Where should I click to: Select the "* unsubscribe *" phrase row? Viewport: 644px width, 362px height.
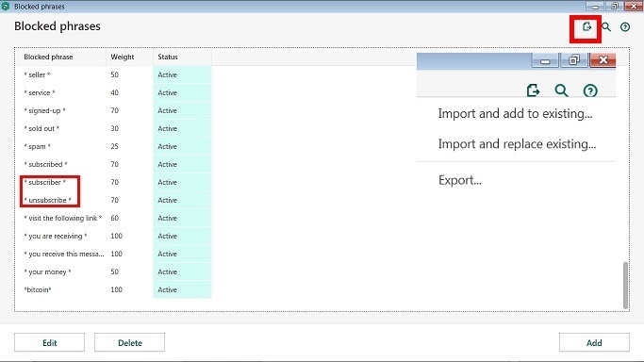(114, 200)
